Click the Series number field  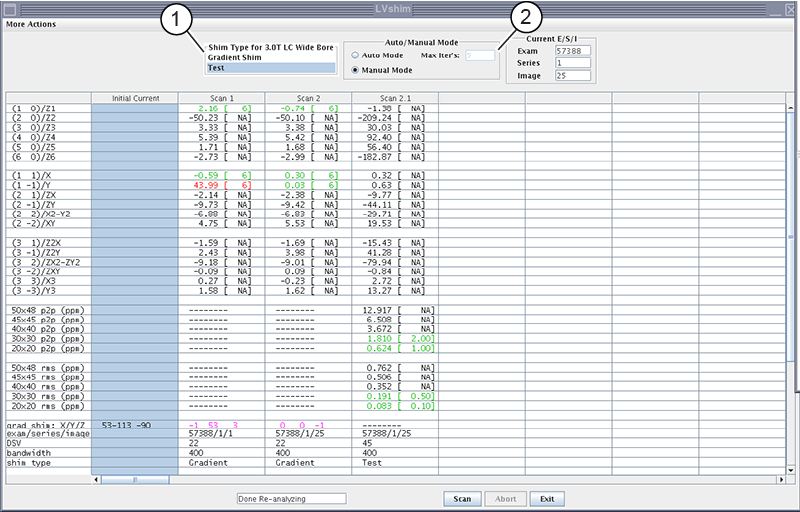pos(573,63)
